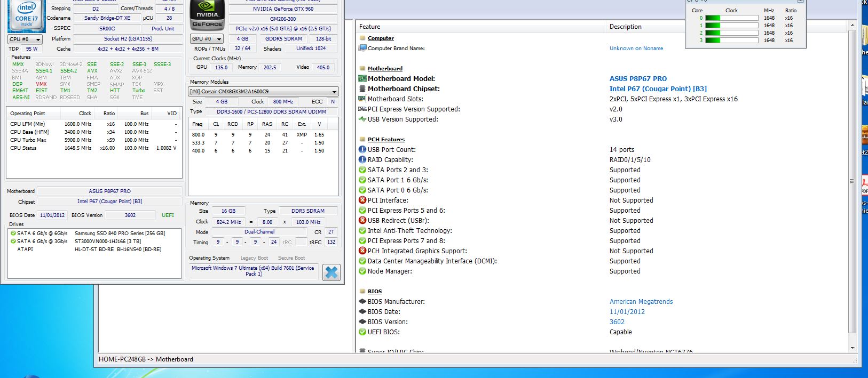This screenshot has height=378, width=868.
Task: Open the ASUS P8P67 PRO model link
Action: [638, 78]
